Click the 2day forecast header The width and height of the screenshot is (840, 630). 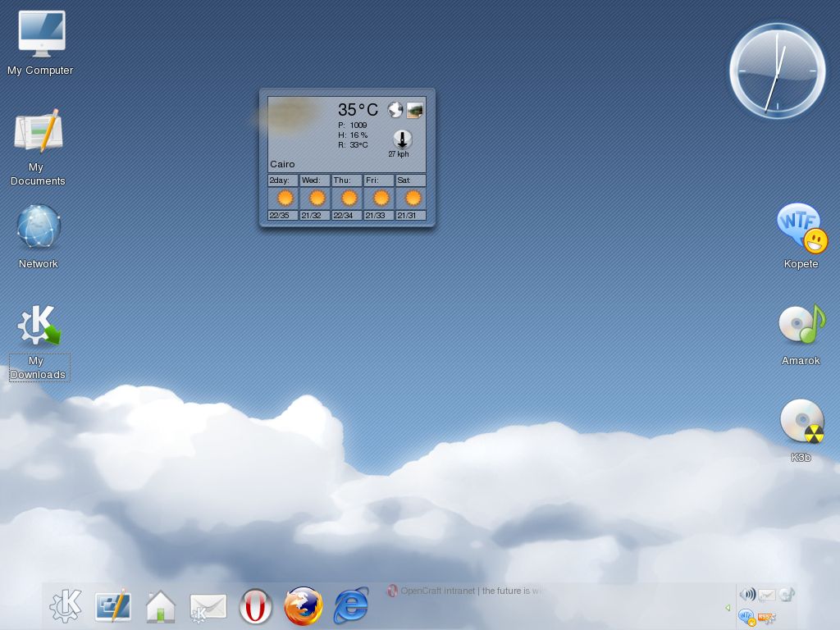click(282, 180)
